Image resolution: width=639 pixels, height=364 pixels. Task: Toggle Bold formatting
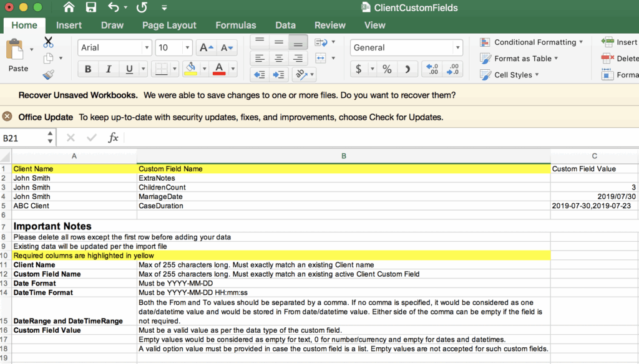coord(88,69)
